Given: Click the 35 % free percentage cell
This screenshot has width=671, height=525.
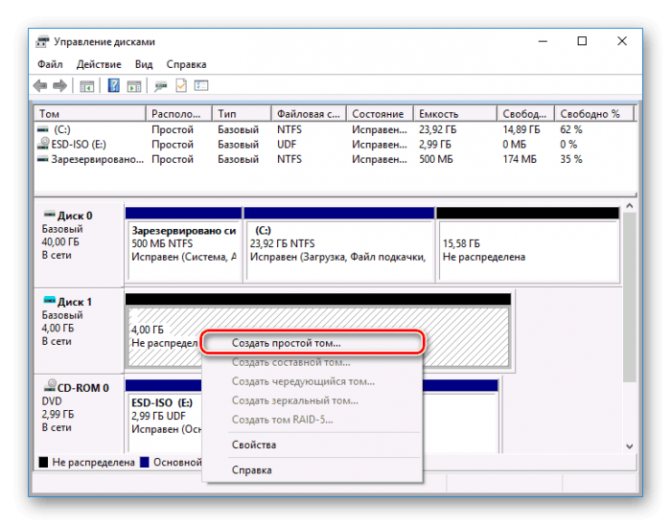Looking at the screenshot, I should [x=571, y=160].
